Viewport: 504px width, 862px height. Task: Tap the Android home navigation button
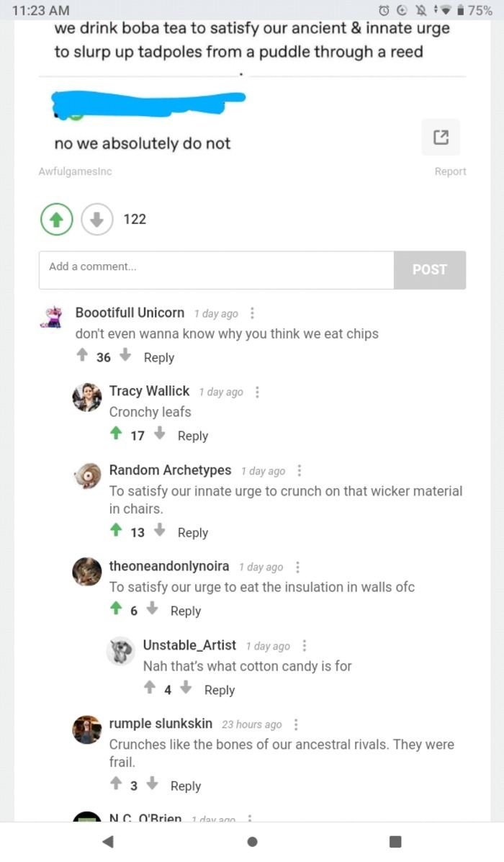(x=252, y=841)
